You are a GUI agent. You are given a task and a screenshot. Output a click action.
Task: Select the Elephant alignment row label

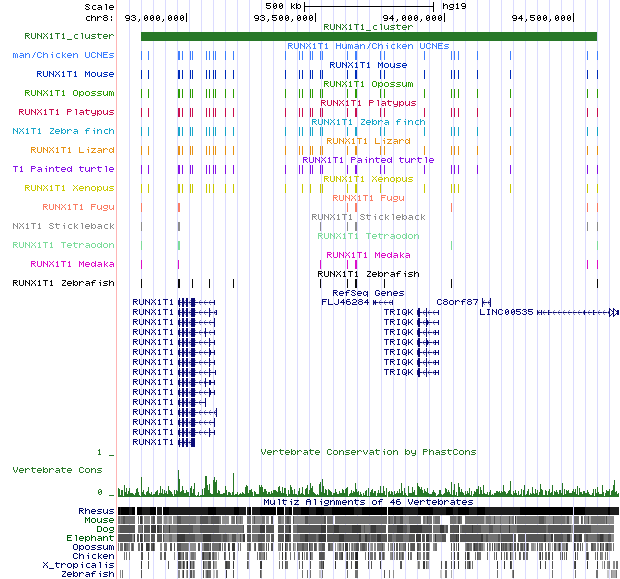coord(93,538)
